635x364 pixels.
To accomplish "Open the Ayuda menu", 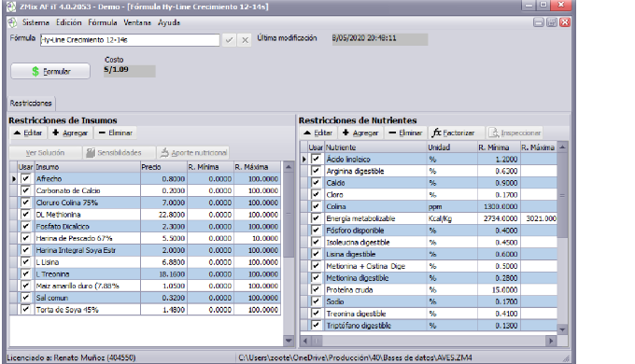I will coord(169,22).
